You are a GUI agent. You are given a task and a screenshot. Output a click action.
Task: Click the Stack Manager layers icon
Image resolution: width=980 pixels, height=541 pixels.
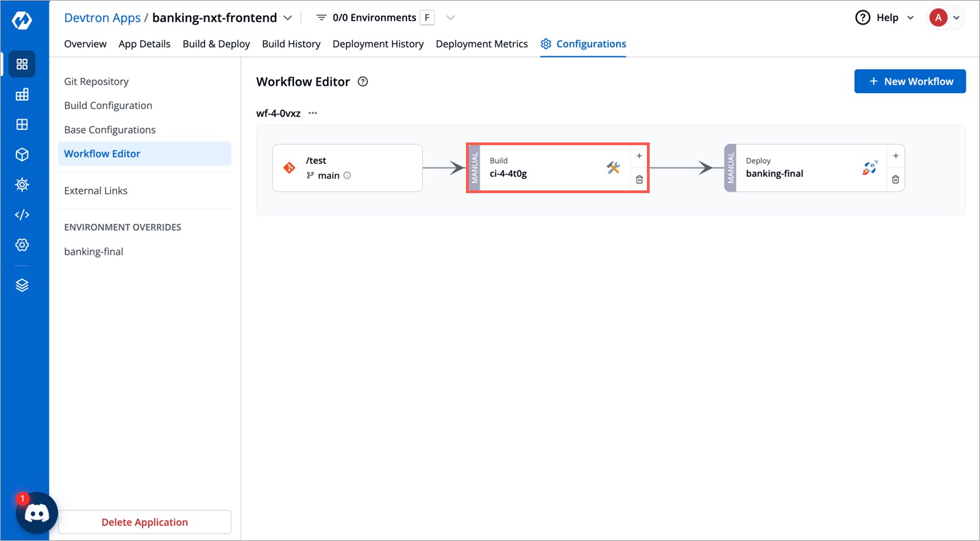coord(22,284)
